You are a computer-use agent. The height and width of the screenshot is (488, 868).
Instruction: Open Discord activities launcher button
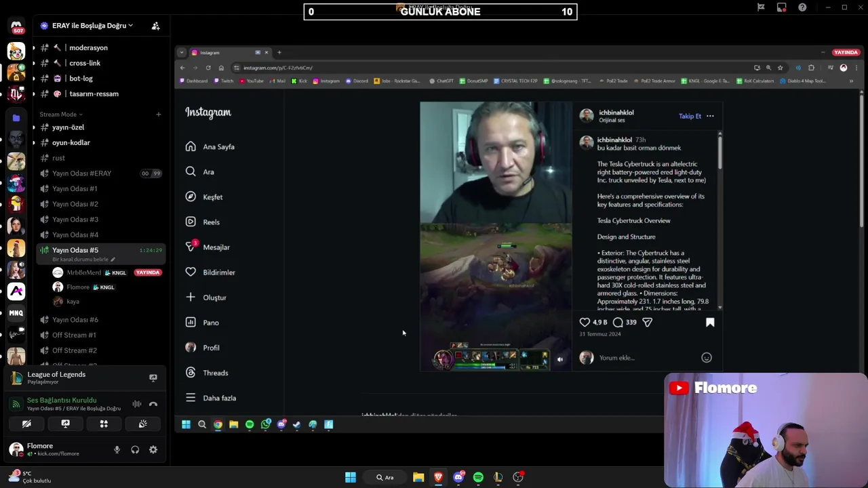(104, 424)
